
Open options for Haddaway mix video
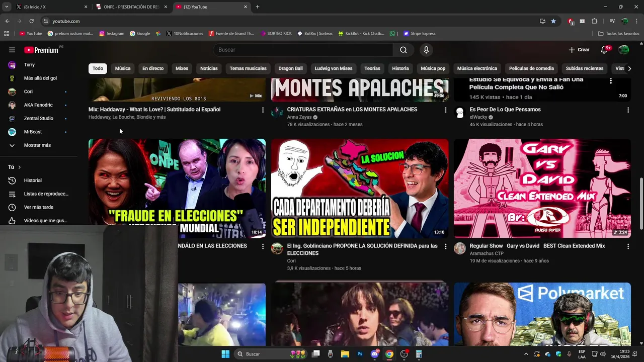point(263,110)
